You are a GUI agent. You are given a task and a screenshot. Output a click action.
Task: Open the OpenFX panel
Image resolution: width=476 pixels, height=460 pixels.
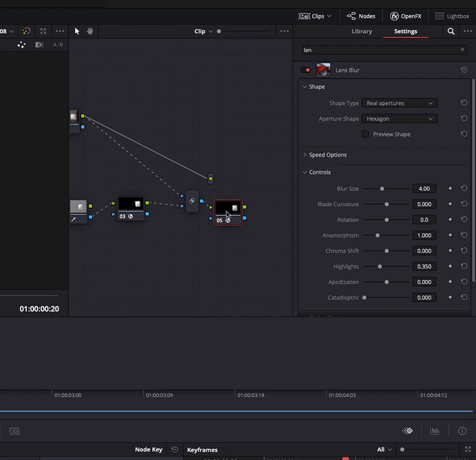click(405, 16)
